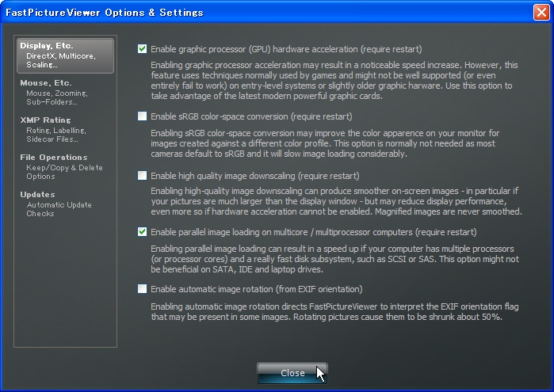The width and height of the screenshot is (554, 392).
Task: Click the 'Automatic Update Checks' subtitle
Action: (x=59, y=209)
